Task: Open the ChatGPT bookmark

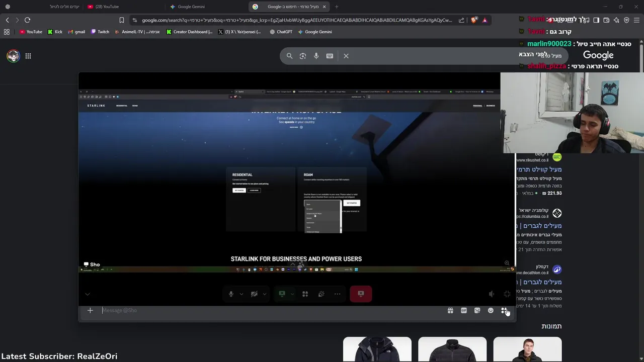Action: (x=281, y=32)
